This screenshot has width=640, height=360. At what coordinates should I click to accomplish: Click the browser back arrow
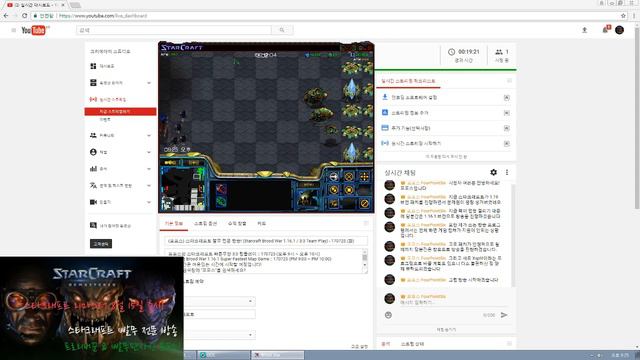[6, 16]
